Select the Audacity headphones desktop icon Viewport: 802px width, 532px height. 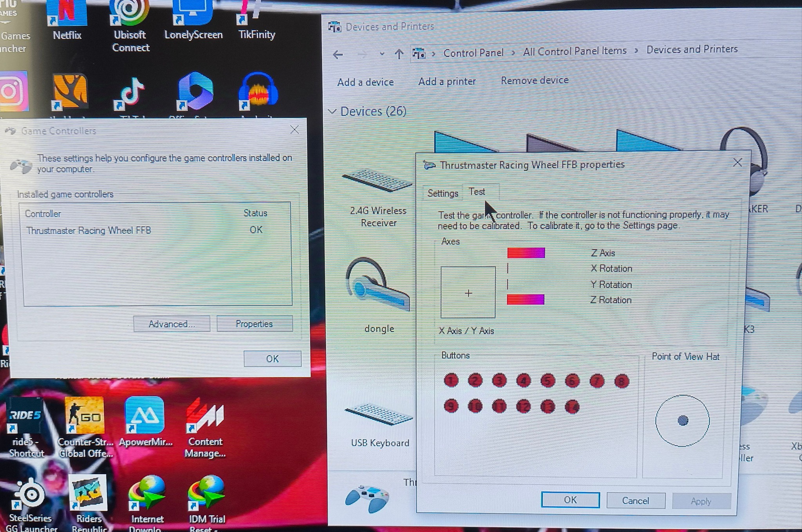[258, 92]
